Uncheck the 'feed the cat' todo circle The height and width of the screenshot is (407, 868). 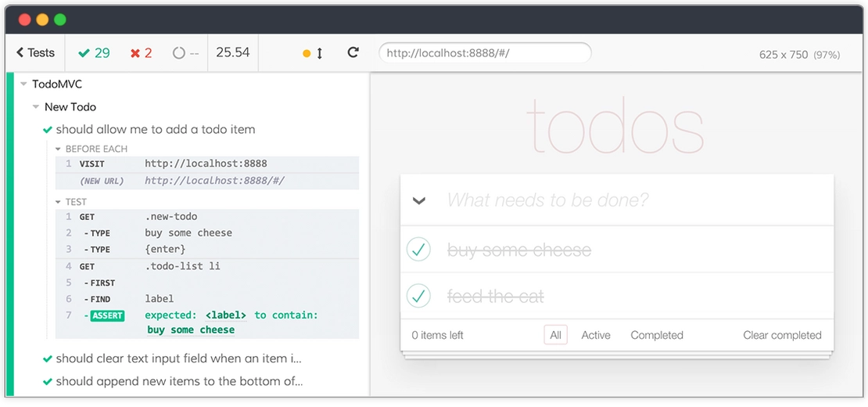(419, 296)
